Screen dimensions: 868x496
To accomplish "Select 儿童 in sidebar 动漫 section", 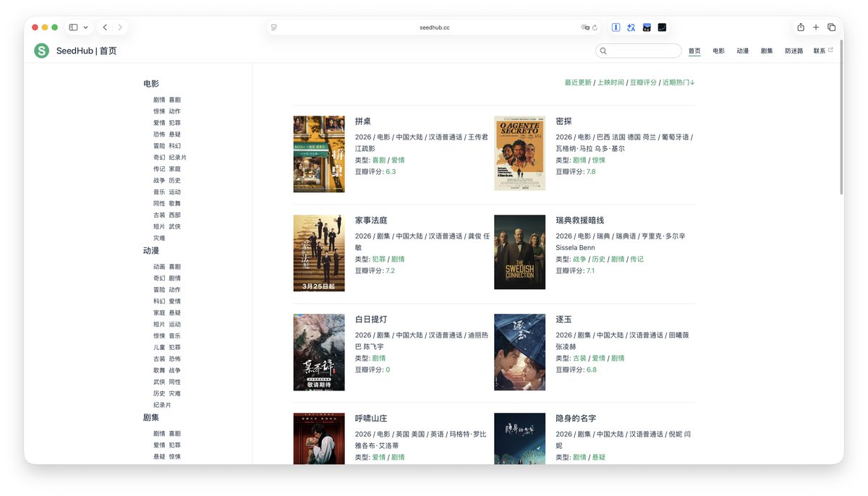I will pyautogui.click(x=159, y=347).
